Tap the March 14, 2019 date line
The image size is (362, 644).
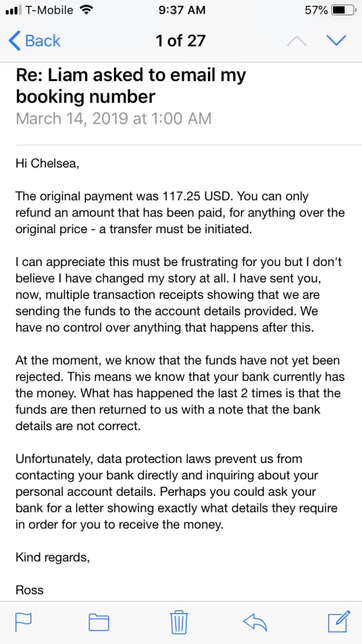point(113,118)
